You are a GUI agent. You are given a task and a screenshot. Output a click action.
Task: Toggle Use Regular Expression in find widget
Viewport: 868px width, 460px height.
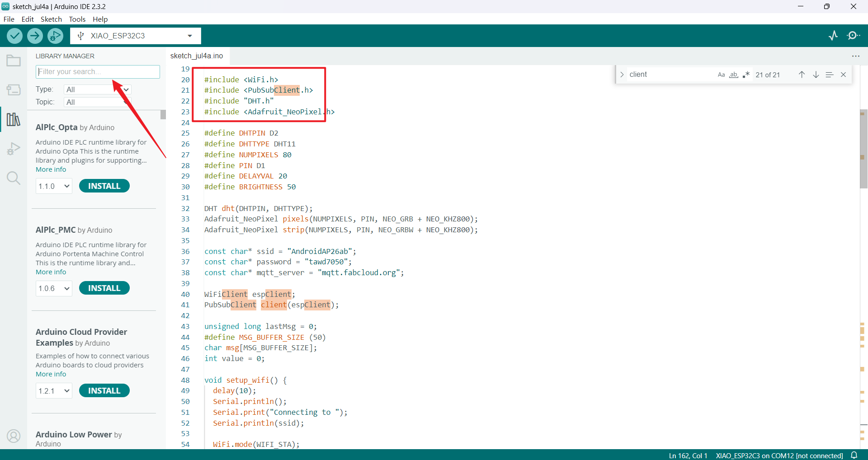[x=746, y=75]
